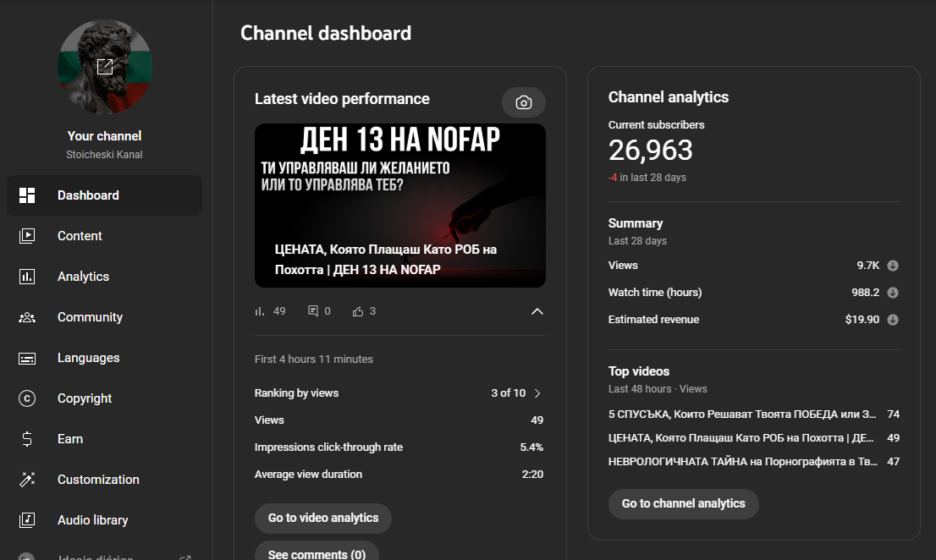Click the 'Stoicheski Kanal' channel name
This screenshot has width=936, height=560.
pos(104,155)
